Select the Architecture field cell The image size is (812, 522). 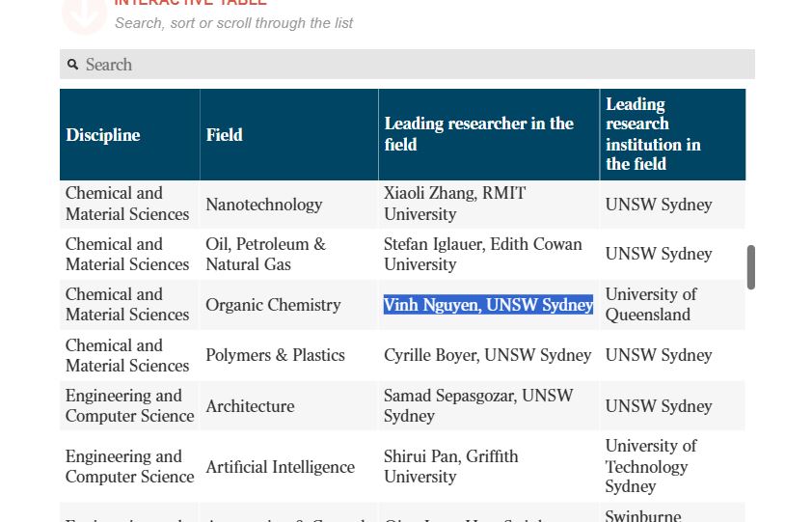250,406
